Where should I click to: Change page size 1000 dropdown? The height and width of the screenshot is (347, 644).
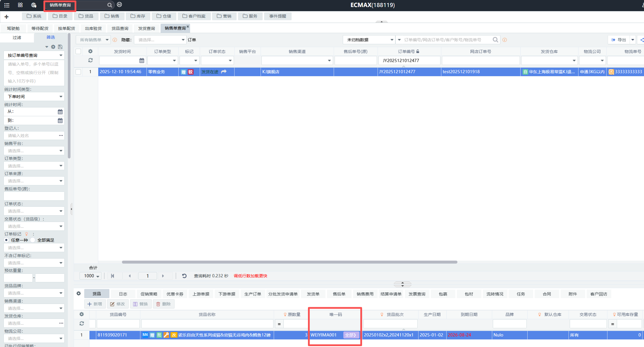point(91,276)
